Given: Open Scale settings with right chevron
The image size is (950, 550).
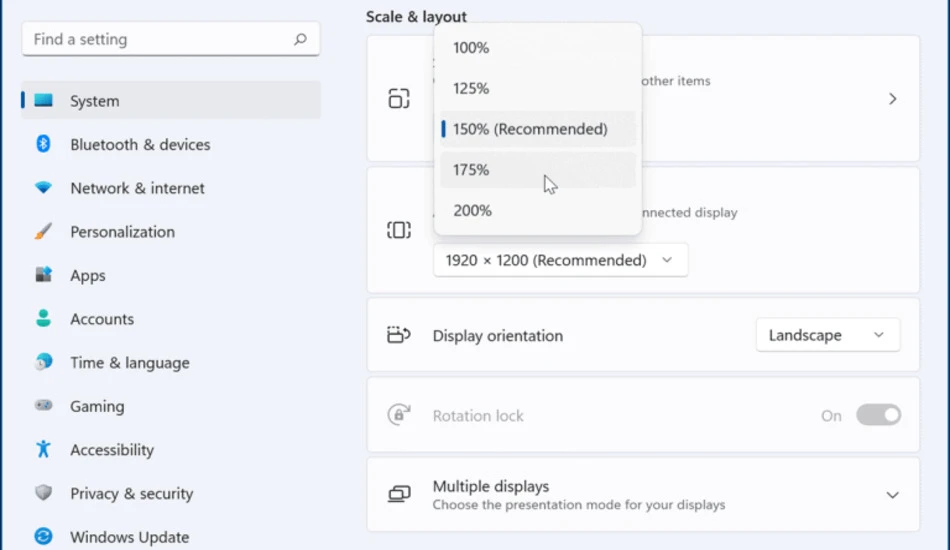Looking at the screenshot, I should [892, 99].
